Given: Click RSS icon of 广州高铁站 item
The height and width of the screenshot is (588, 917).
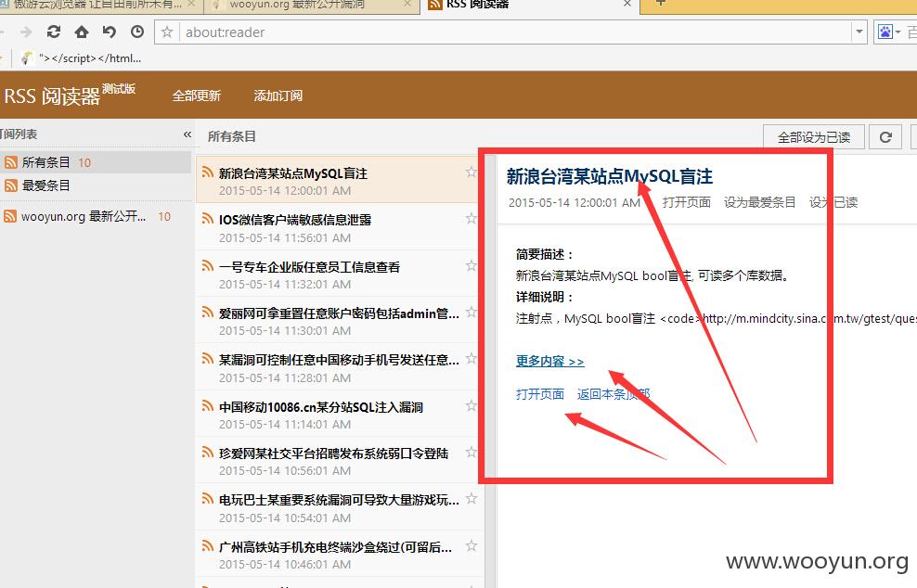Looking at the screenshot, I should [x=208, y=546].
